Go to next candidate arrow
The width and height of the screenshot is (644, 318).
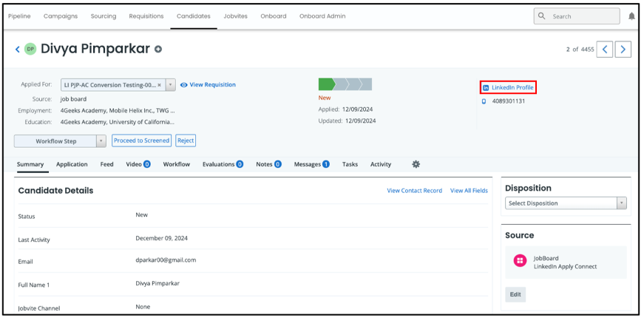pos(623,50)
